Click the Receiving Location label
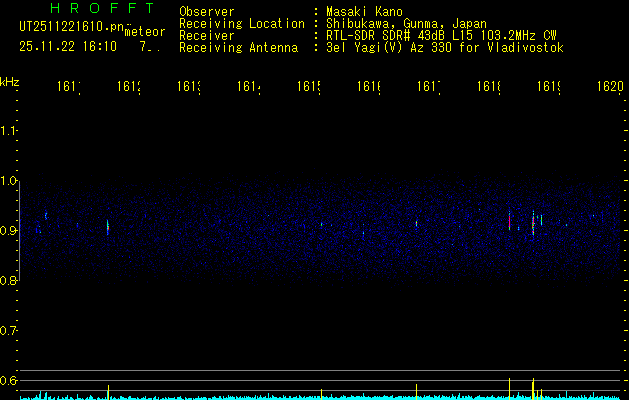 click(x=242, y=24)
